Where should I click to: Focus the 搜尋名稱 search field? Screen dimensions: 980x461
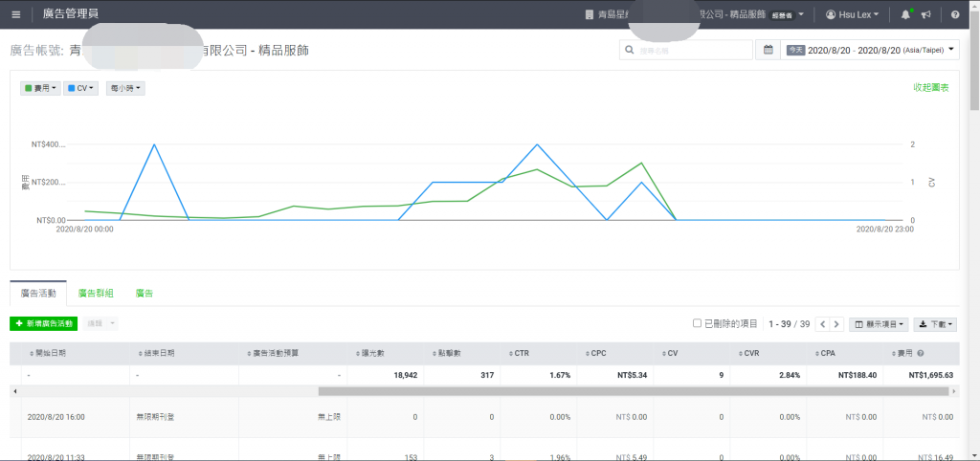point(685,50)
